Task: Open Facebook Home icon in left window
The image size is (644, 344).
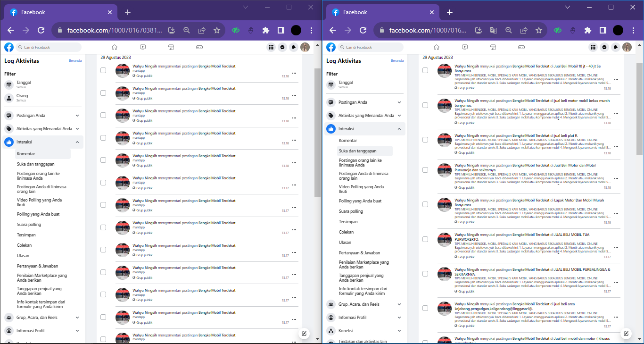Action: [x=115, y=47]
